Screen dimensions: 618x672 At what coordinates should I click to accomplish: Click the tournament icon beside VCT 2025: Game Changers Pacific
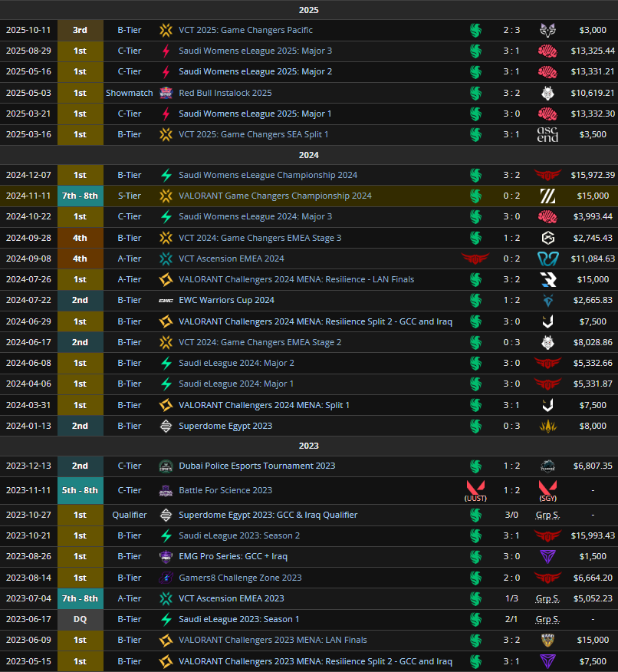pyautogui.click(x=166, y=30)
